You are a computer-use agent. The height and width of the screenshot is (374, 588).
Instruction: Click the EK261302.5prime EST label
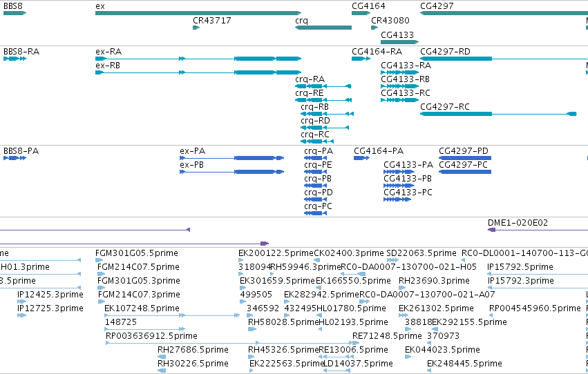point(436,309)
